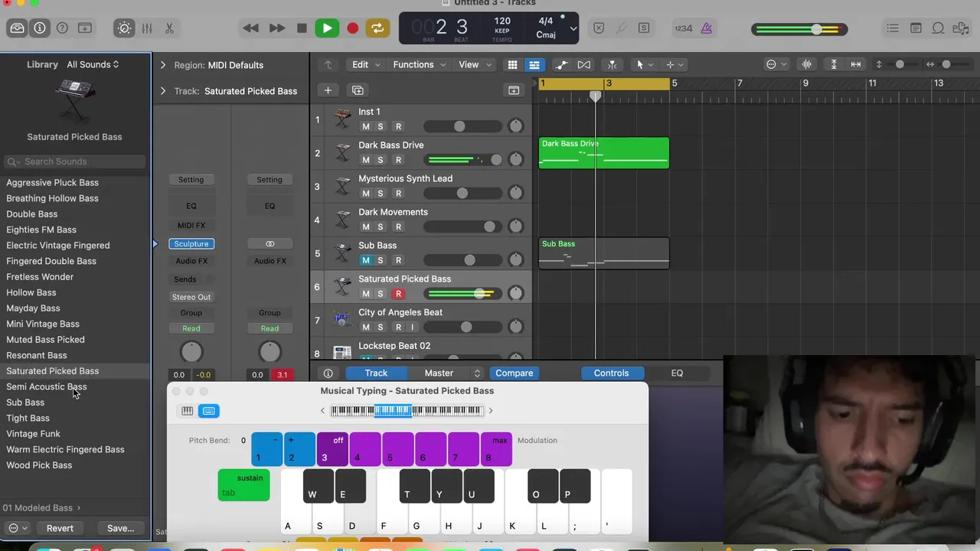Open the Master tab dropdown arrows

click(477, 373)
